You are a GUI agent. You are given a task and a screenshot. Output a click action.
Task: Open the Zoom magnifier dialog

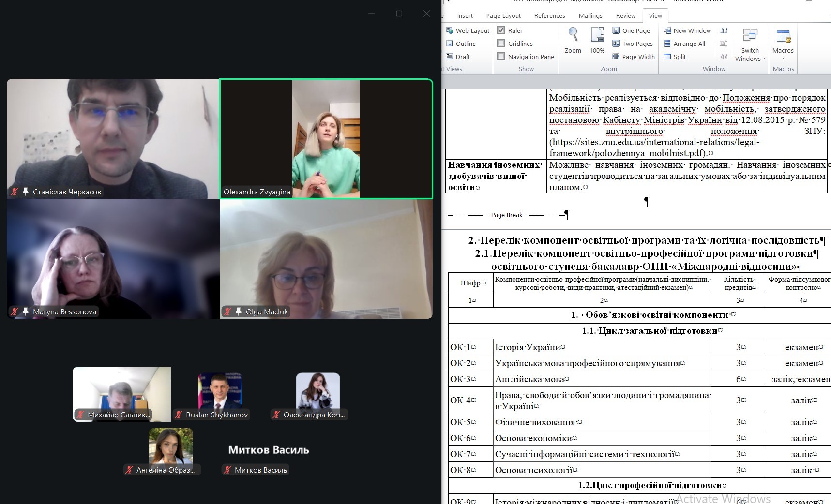pyautogui.click(x=573, y=40)
